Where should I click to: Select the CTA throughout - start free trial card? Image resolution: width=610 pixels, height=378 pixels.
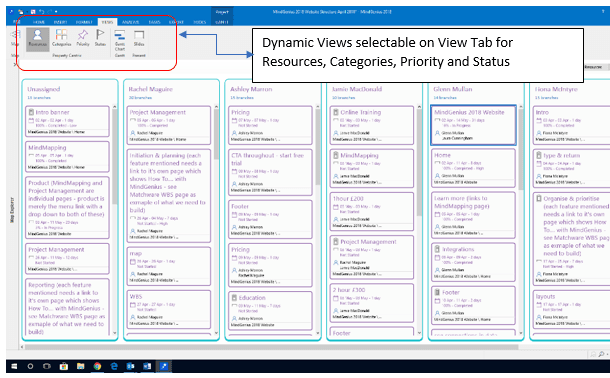[270, 172]
